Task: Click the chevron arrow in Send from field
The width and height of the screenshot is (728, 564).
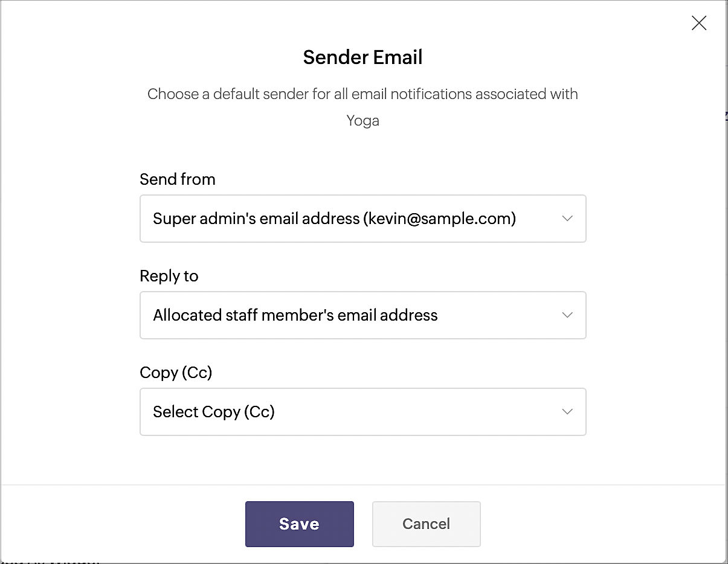Action: coord(567,219)
